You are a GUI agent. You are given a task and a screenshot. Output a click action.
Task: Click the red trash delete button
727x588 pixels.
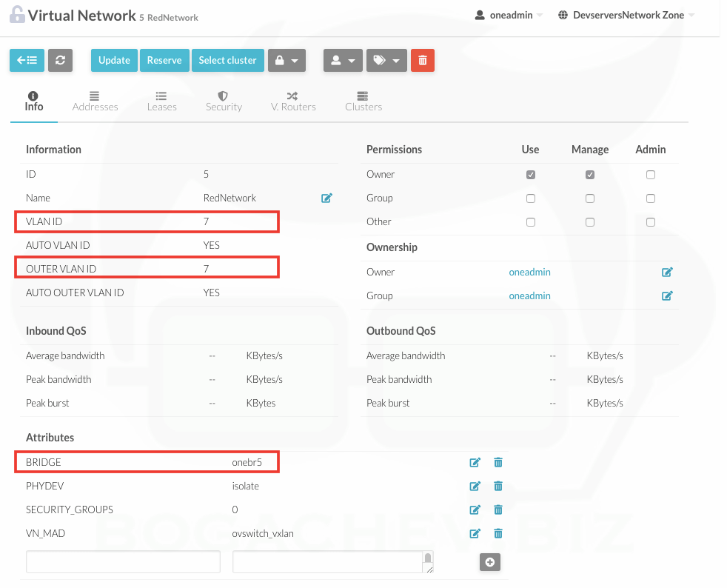point(423,61)
